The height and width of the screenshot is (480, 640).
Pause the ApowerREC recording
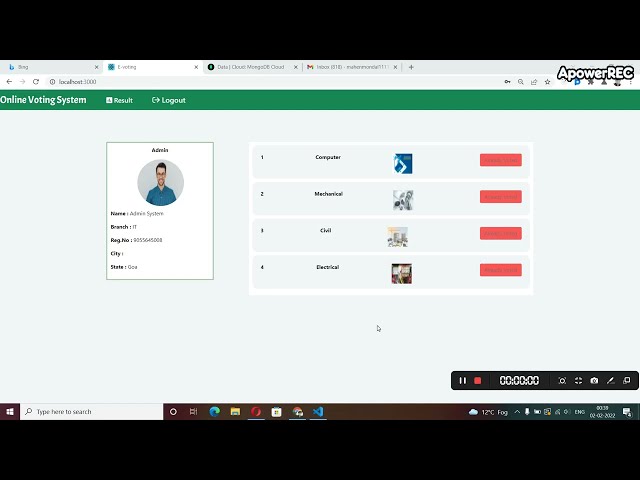click(x=462, y=380)
